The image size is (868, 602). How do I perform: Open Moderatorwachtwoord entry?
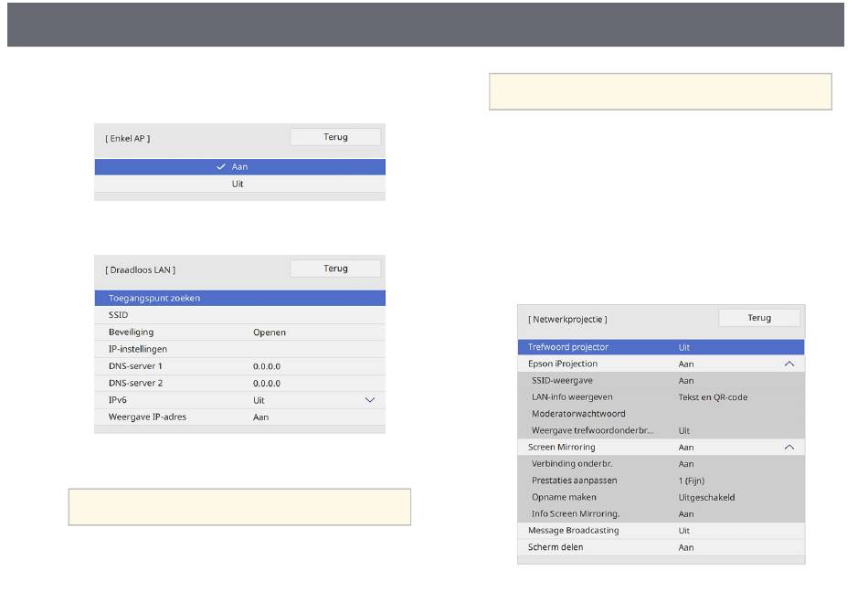pyautogui.click(x=661, y=414)
